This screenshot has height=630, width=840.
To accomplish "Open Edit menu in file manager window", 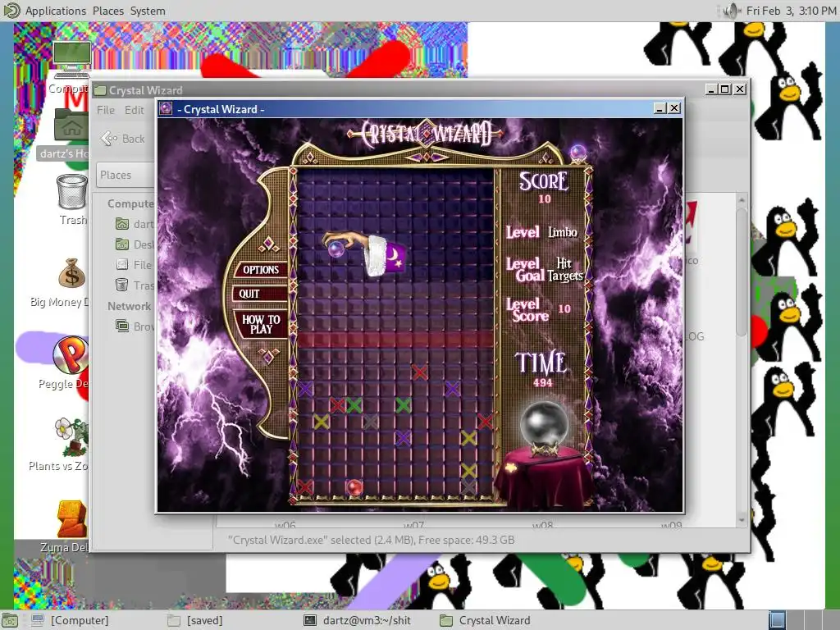I will pos(134,110).
